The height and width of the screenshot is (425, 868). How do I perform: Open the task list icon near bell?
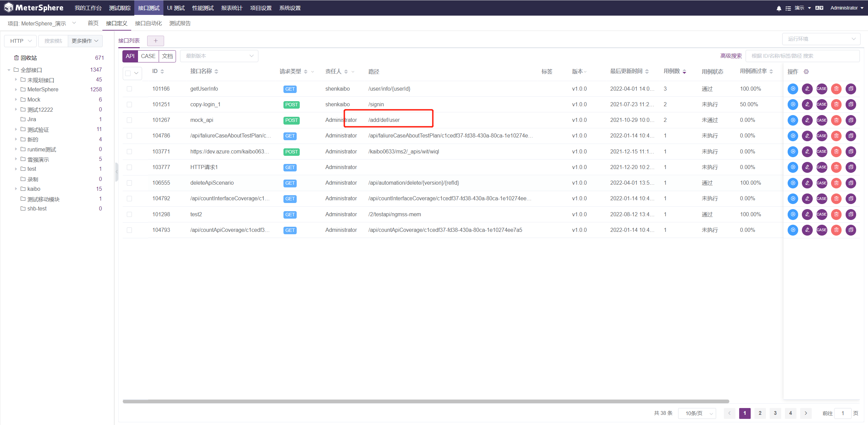coord(788,8)
